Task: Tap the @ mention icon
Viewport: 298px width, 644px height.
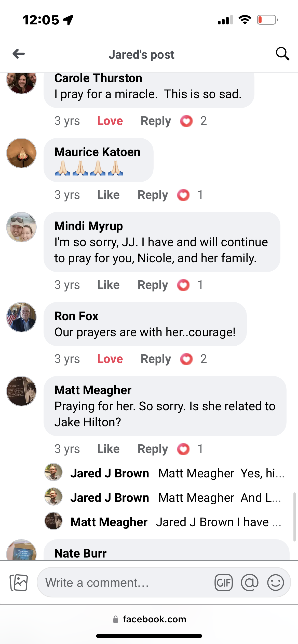Action: [249, 582]
